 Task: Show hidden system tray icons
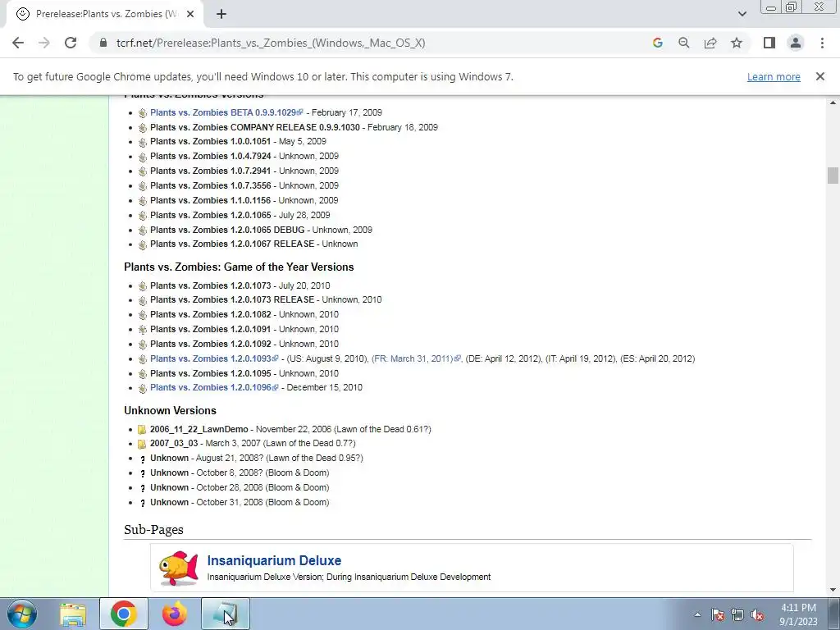pos(697,614)
